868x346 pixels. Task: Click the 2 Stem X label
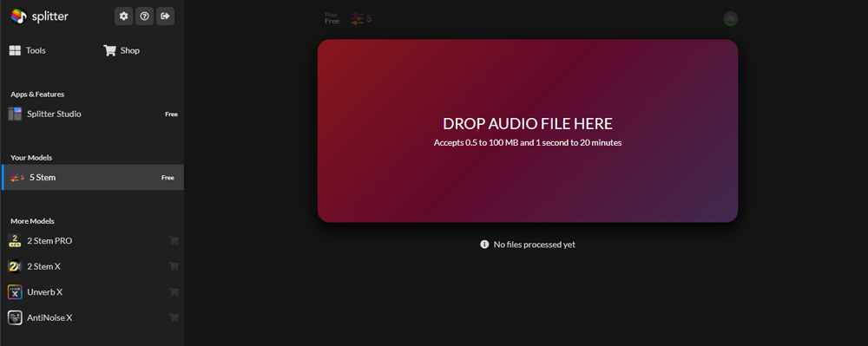(x=43, y=266)
